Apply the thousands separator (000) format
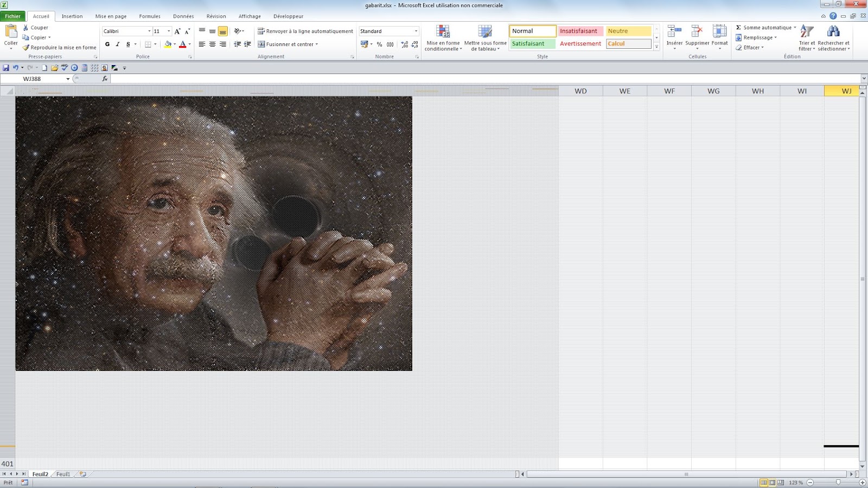The image size is (868, 488). [x=390, y=44]
